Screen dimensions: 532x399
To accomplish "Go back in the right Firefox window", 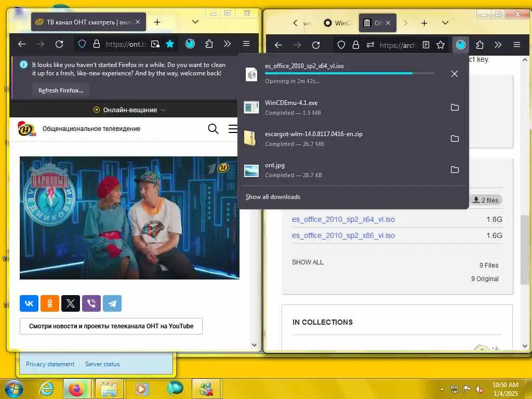I will tap(278, 45).
